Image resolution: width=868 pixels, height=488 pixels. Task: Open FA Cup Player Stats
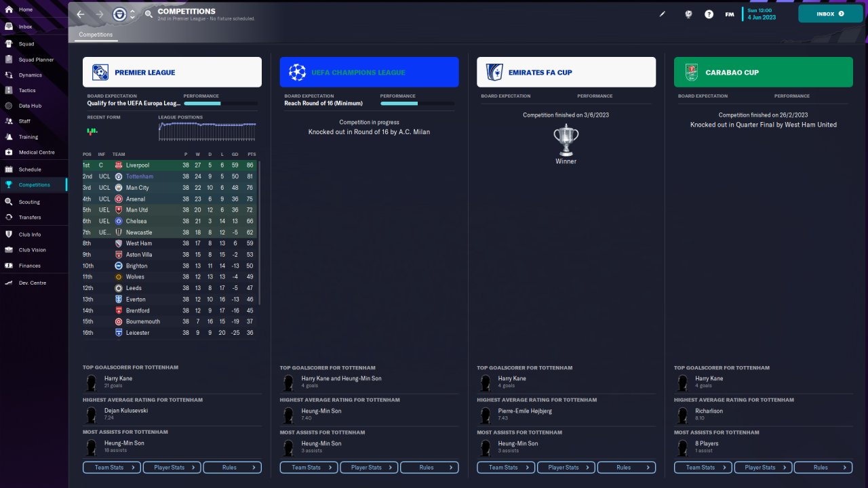pyautogui.click(x=566, y=467)
